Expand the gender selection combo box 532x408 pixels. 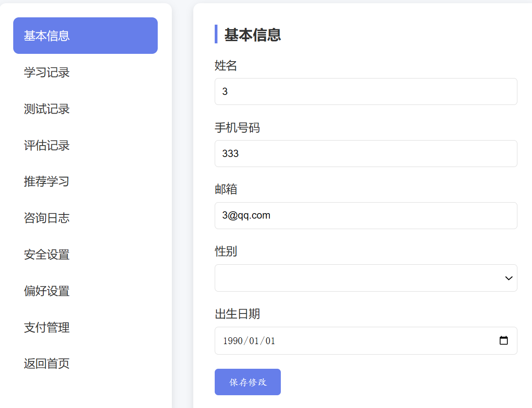(365, 278)
